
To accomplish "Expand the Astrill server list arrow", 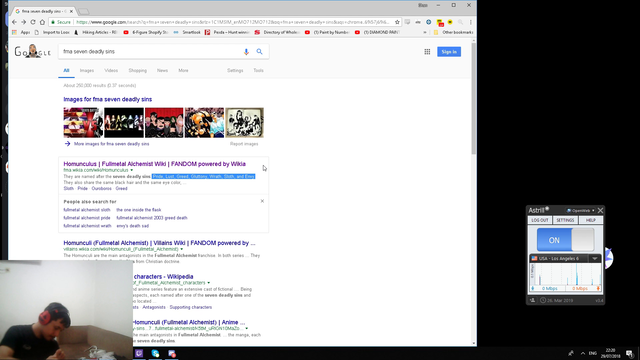I will tap(595, 258).
